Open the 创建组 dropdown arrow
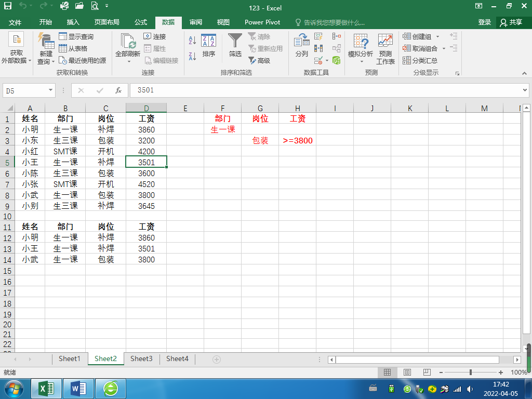This screenshot has height=399, width=532. click(x=437, y=36)
